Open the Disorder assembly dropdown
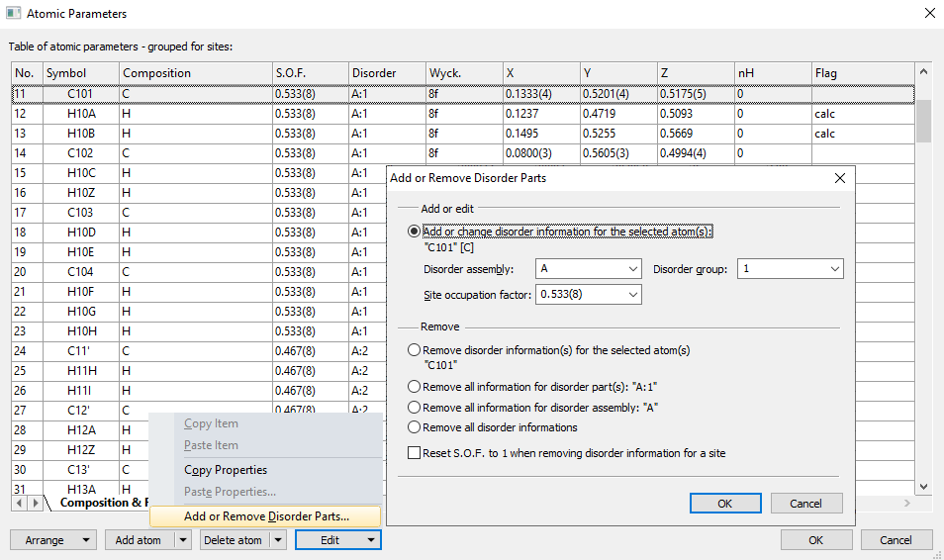The image size is (944, 560). (x=632, y=269)
